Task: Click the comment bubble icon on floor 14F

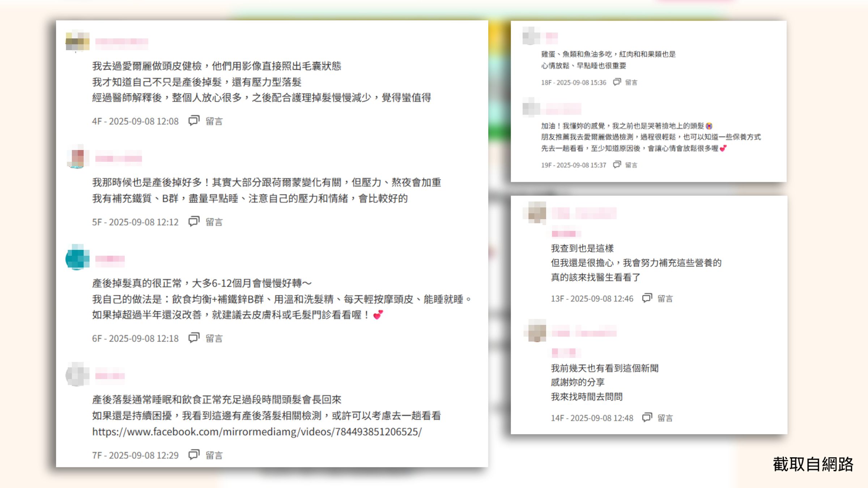Action: [x=647, y=418]
